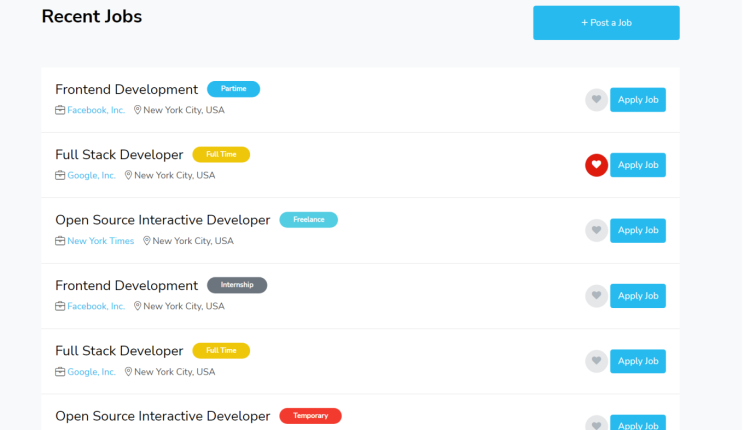This screenshot has width=750, height=430.
Task: Click location pin icon in second Full Stack Developer row
Action: (x=128, y=371)
